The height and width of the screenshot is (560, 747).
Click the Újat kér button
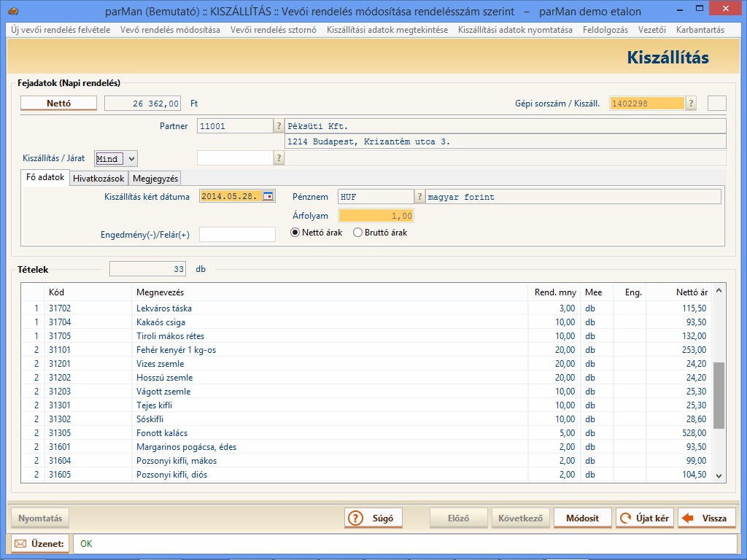click(645, 518)
